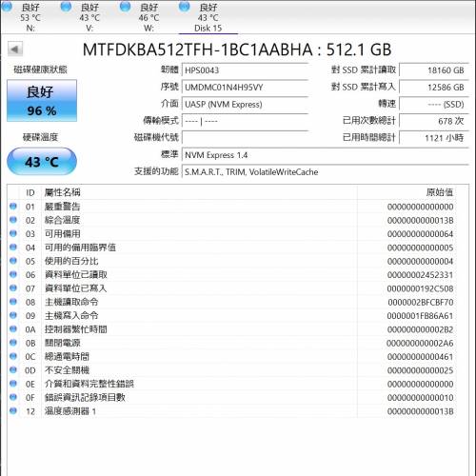Click raw value 0000002BFCBF70

(x=421, y=303)
